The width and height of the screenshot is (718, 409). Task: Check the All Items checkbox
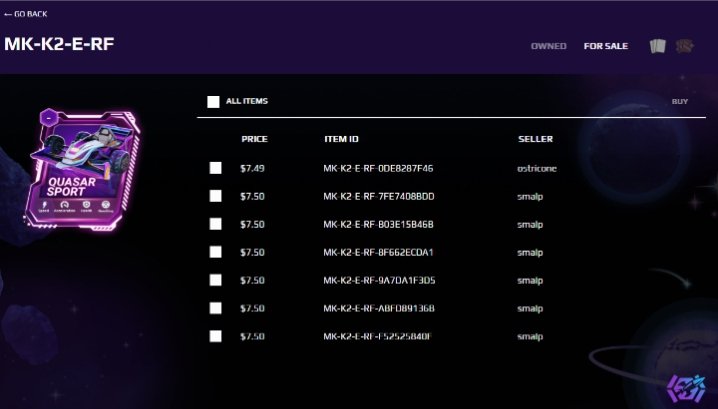point(213,102)
